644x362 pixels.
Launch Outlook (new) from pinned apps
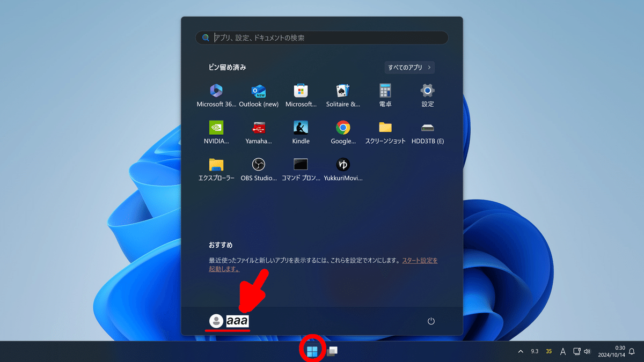tap(259, 96)
